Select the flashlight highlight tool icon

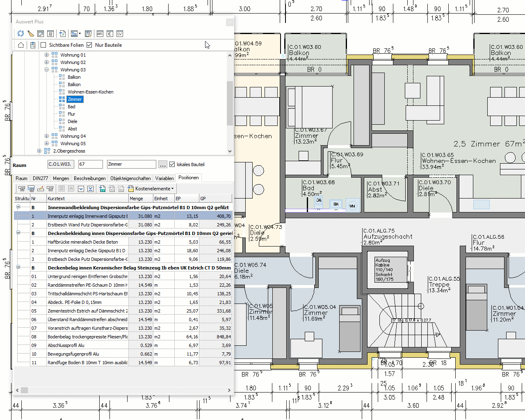[x=31, y=34]
